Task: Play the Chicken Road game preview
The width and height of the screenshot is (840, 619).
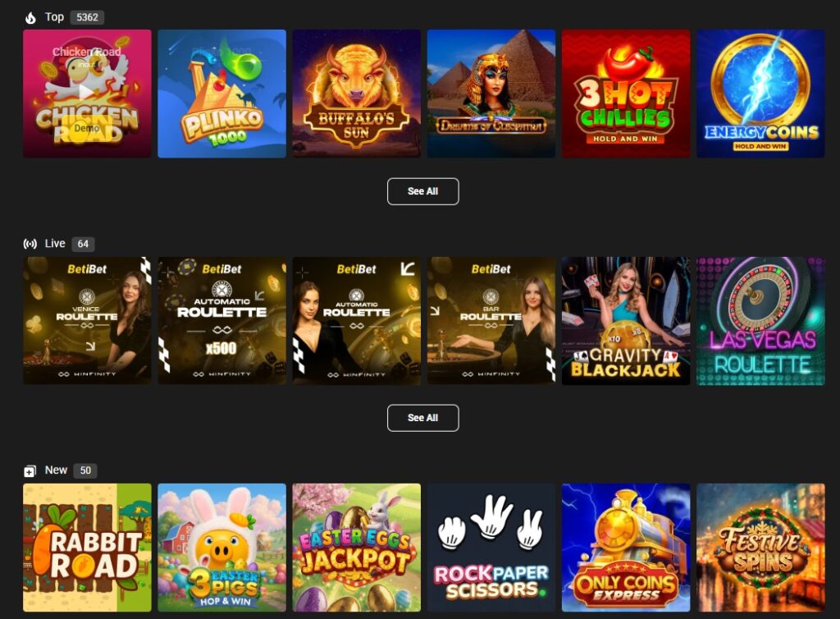Action: click(86, 91)
